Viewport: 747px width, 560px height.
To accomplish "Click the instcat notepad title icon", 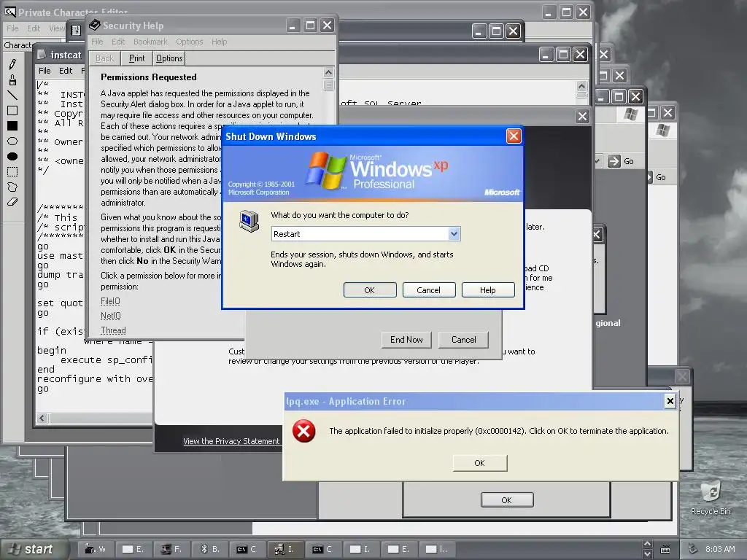I will [42, 55].
